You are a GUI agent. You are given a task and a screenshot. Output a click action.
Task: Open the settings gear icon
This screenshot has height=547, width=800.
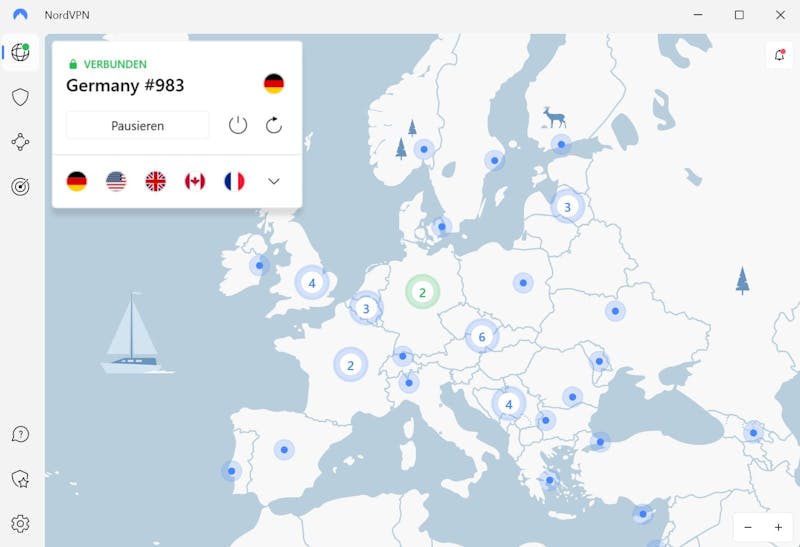click(x=20, y=524)
